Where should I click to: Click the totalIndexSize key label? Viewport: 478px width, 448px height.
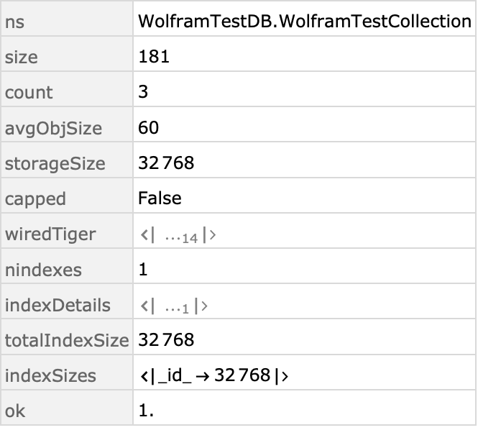coord(67,341)
